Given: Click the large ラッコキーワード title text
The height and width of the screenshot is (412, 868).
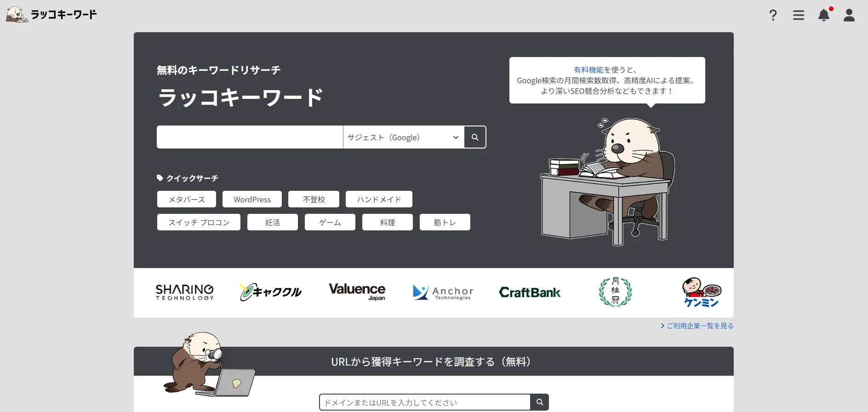Looking at the screenshot, I should (x=240, y=97).
